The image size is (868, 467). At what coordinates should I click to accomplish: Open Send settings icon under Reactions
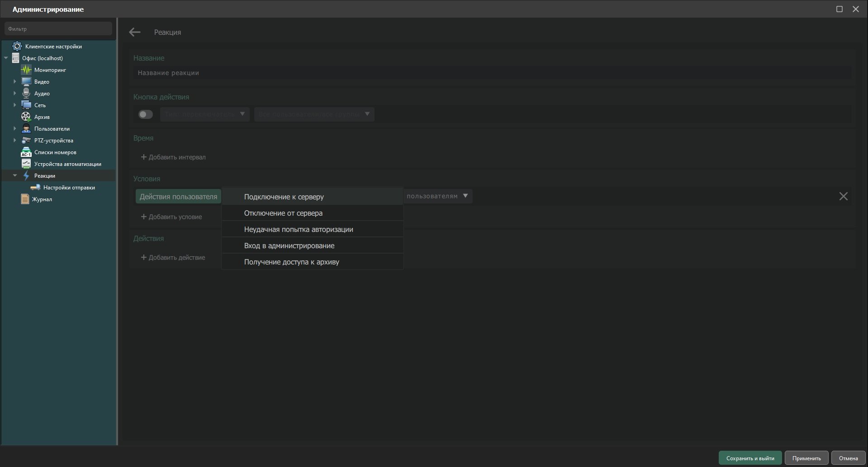(35, 188)
